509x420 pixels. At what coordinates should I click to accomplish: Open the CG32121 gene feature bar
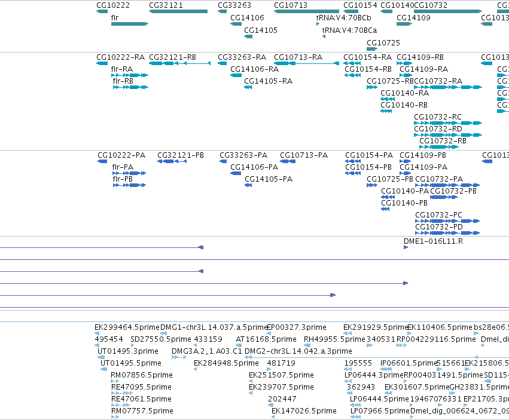point(178,11)
